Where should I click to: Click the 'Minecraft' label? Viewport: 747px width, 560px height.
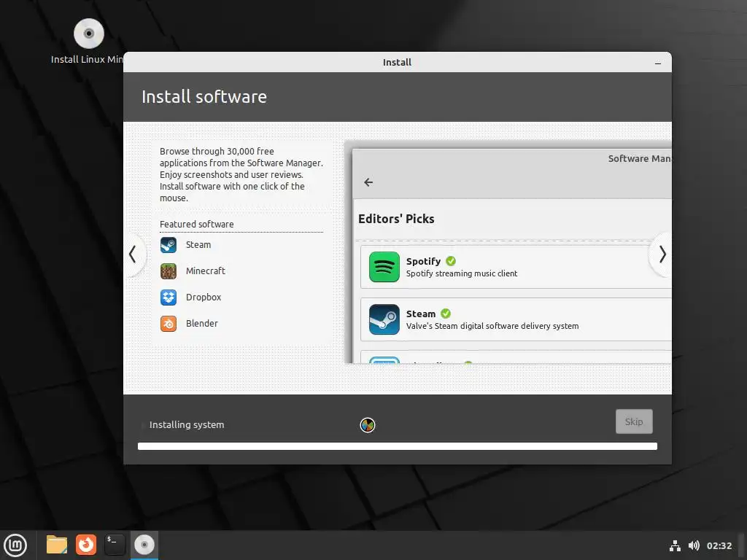pyautogui.click(x=205, y=271)
